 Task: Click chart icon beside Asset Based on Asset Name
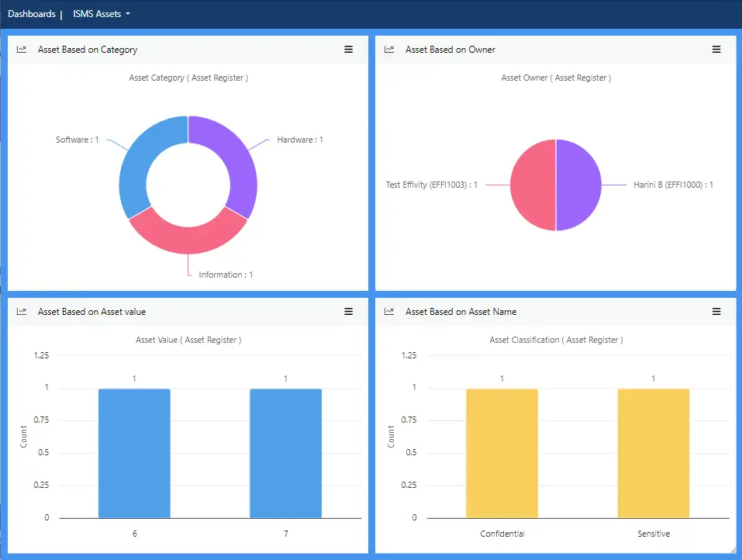[x=389, y=312]
